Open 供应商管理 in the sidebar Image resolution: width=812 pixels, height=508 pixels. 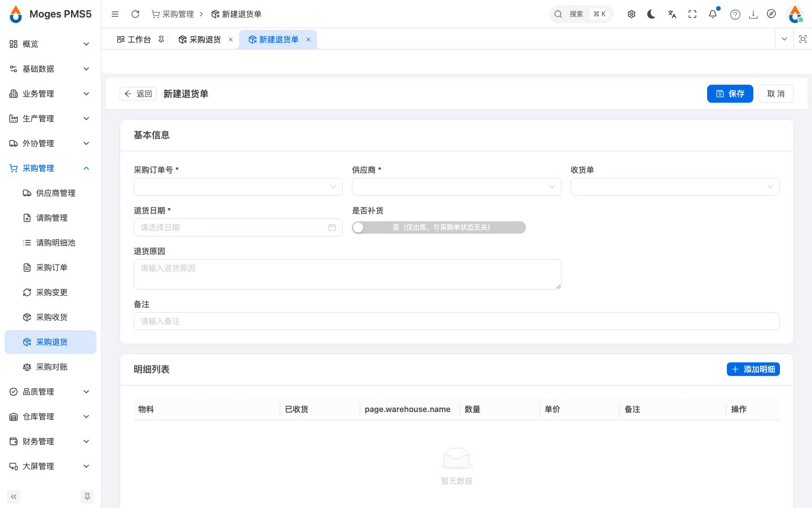50,193
